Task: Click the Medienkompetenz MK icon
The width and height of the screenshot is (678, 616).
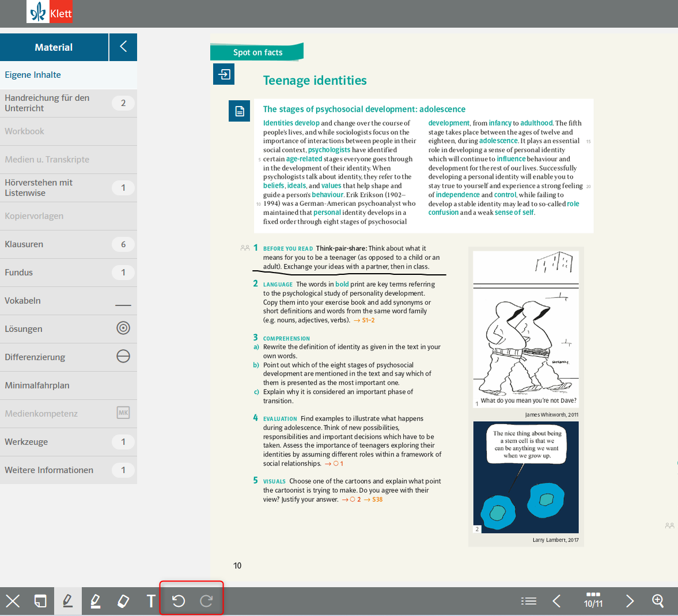Action: point(123,413)
